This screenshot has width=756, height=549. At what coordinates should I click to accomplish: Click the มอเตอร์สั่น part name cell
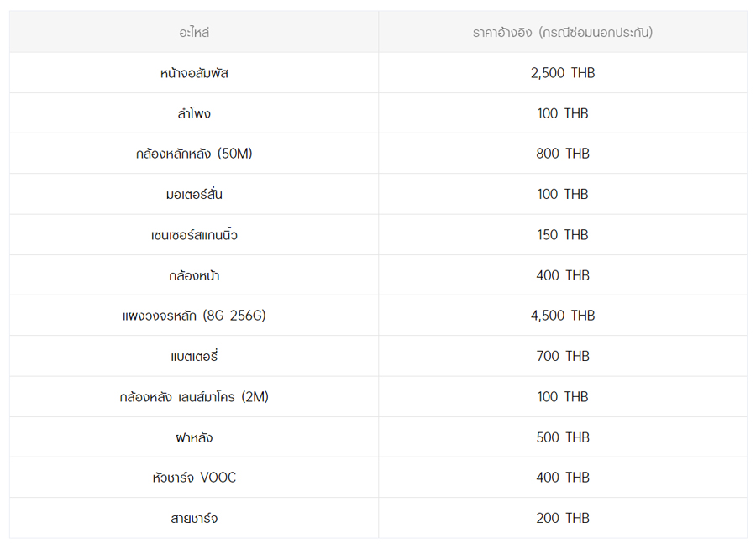point(194,194)
